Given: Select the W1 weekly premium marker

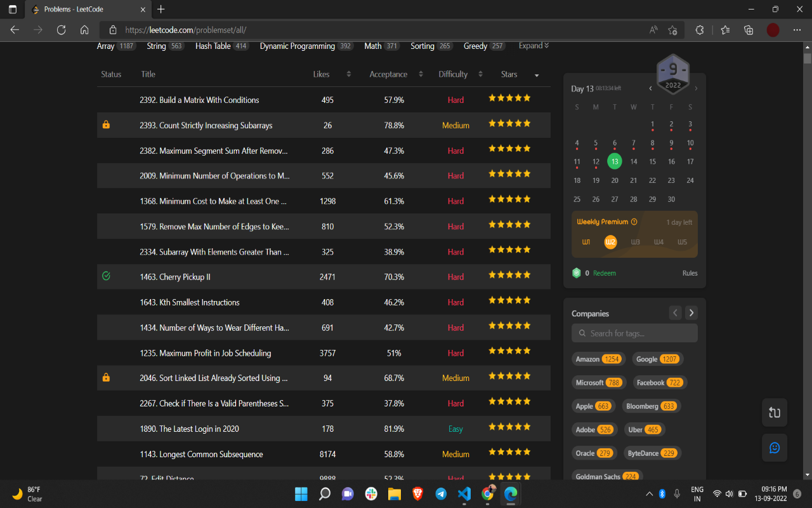Looking at the screenshot, I should coord(586,242).
